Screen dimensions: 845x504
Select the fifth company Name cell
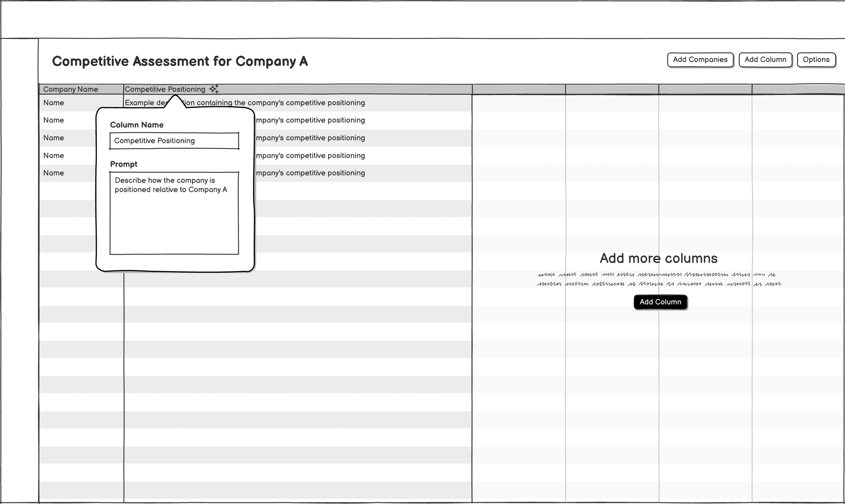(54, 173)
